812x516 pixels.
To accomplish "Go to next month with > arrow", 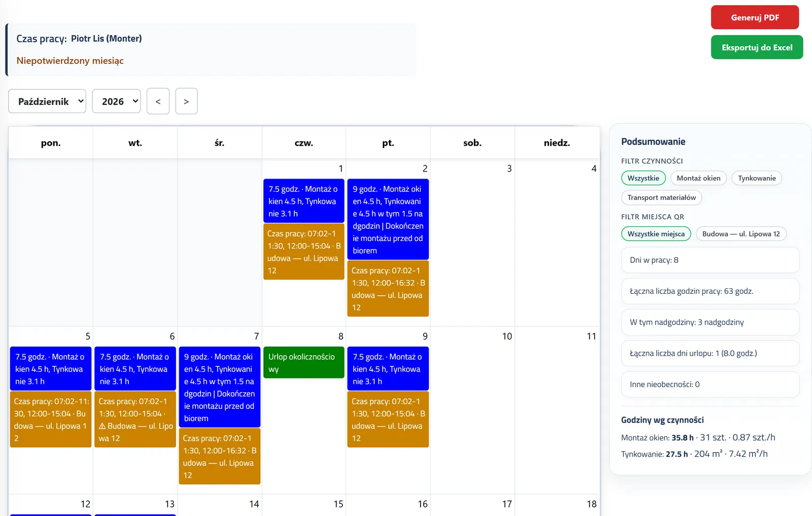I will point(186,101).
